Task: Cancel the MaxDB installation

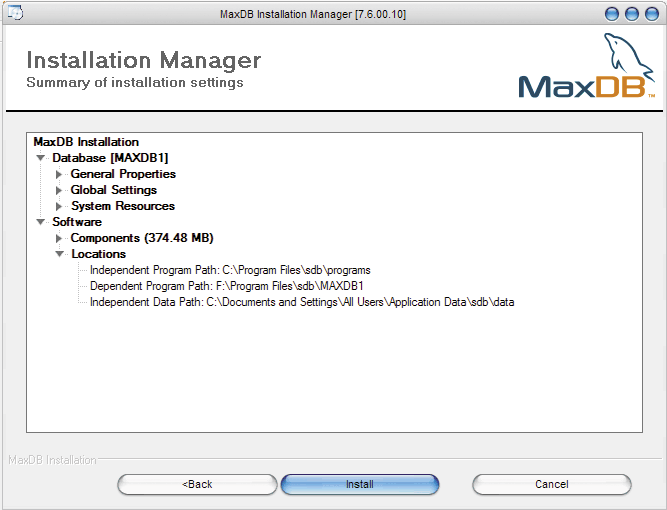Action: (x=552, y=484)
